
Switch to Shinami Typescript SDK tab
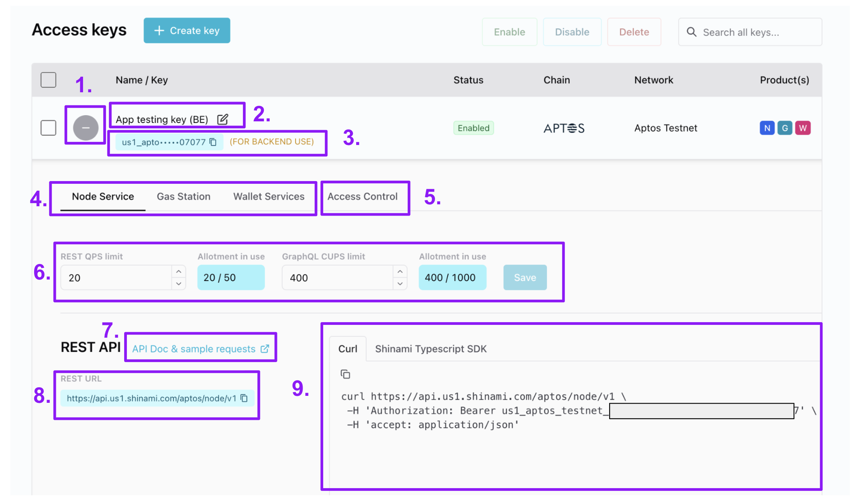[431, 349]
